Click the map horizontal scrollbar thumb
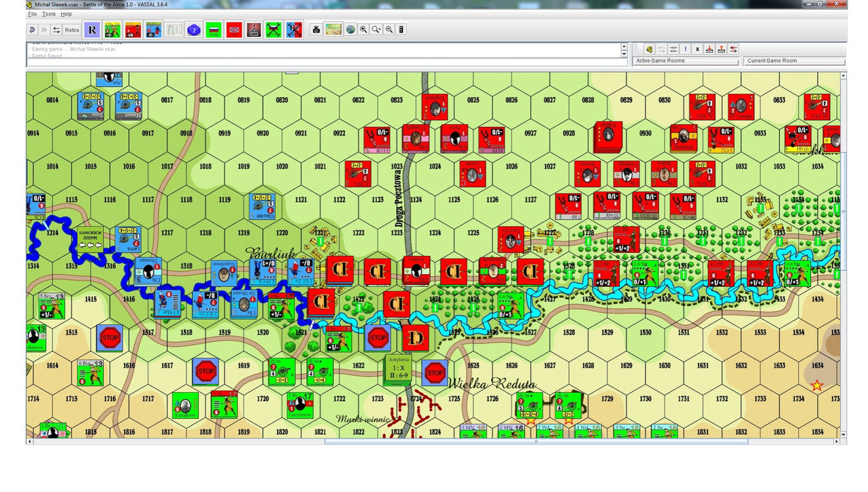Viewport: 868px width, 492px height. [x=536, y=441]
